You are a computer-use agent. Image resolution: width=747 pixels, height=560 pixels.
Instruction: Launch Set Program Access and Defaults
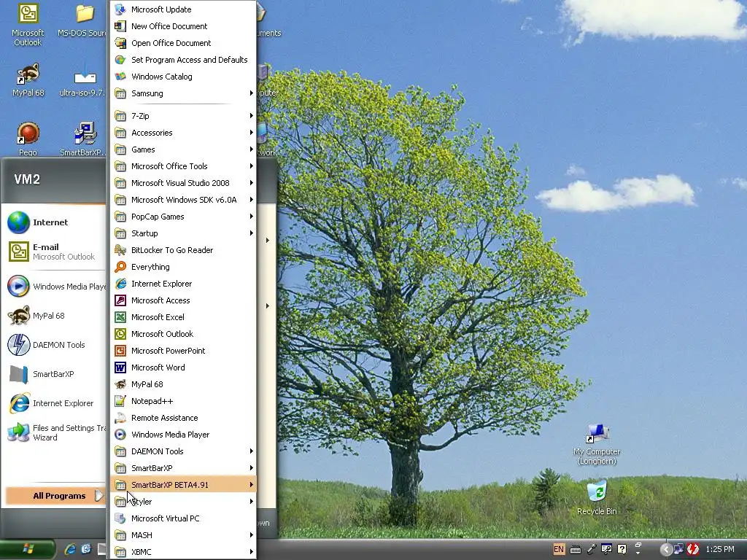click(x=183, y=60)
